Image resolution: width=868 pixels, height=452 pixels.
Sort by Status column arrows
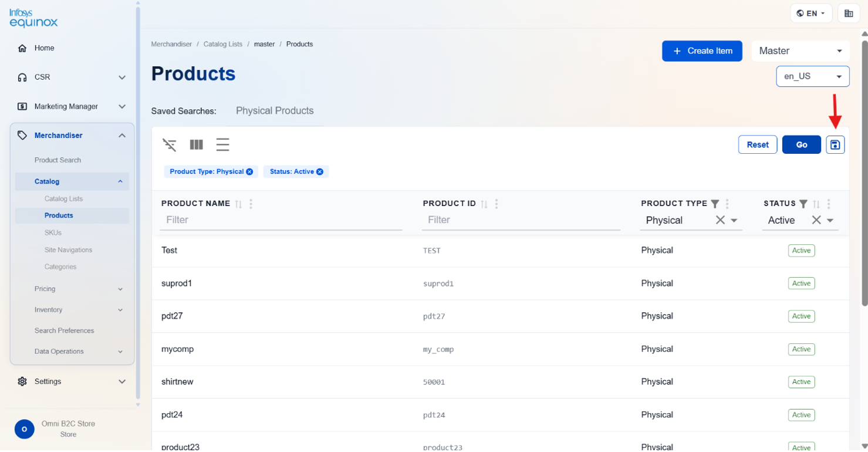(x=816, y=204)
